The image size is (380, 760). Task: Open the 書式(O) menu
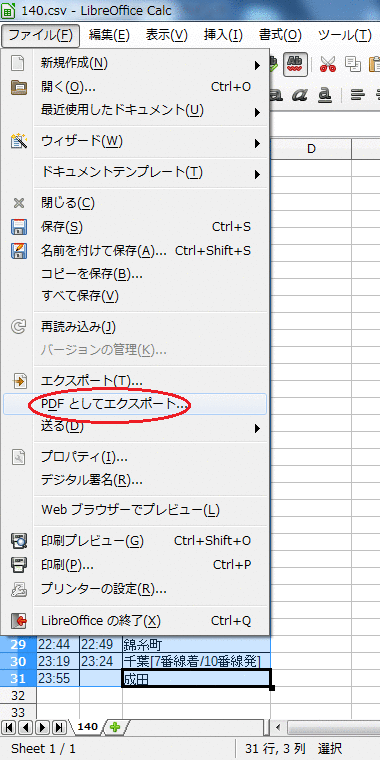pos(280,35)
